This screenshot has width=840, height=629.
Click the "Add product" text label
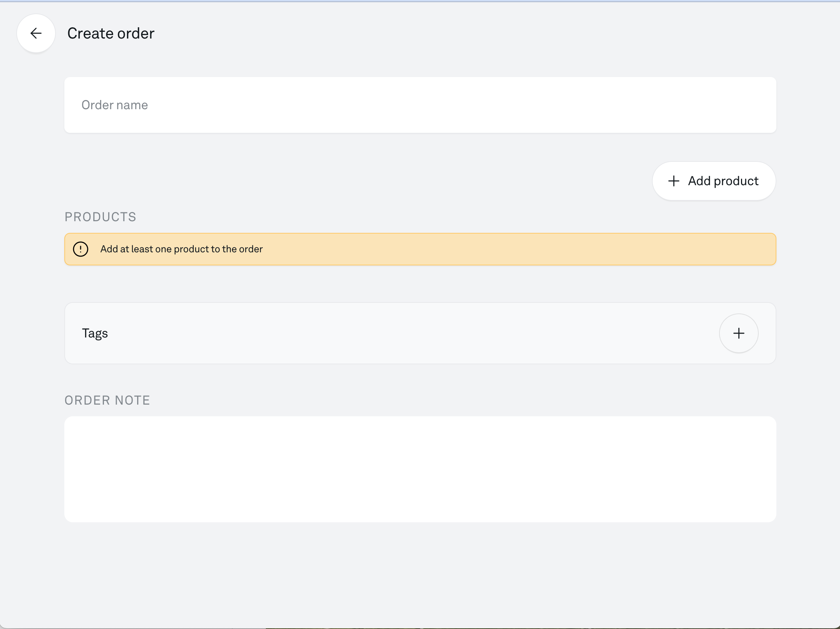coord(723,181)
